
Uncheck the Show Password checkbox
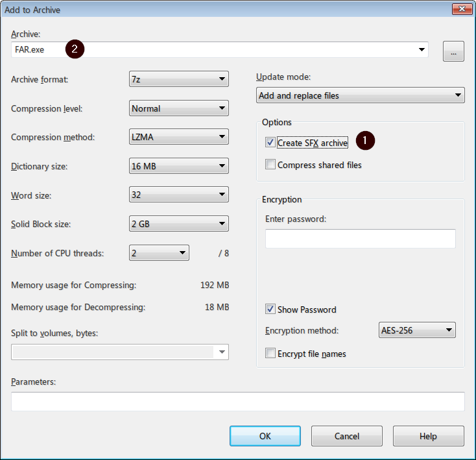point(270,309)
